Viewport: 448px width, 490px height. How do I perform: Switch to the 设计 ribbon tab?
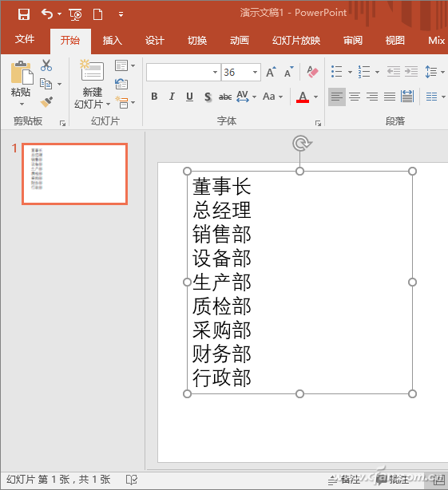tap(155, 41)
